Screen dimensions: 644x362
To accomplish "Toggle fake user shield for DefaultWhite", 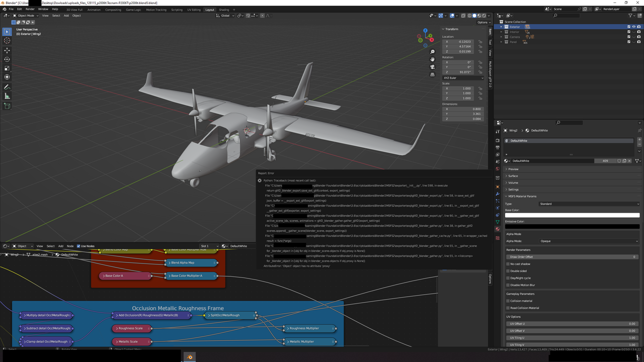I will click(x=619, y=161).
